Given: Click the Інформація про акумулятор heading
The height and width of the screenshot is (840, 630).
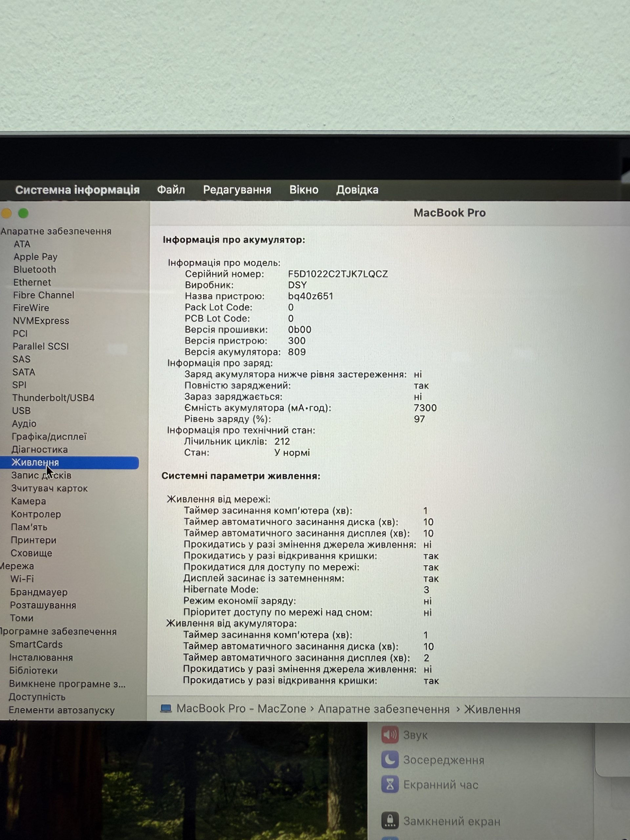Looking at the screenshot, I should click(x=234, y=240).
